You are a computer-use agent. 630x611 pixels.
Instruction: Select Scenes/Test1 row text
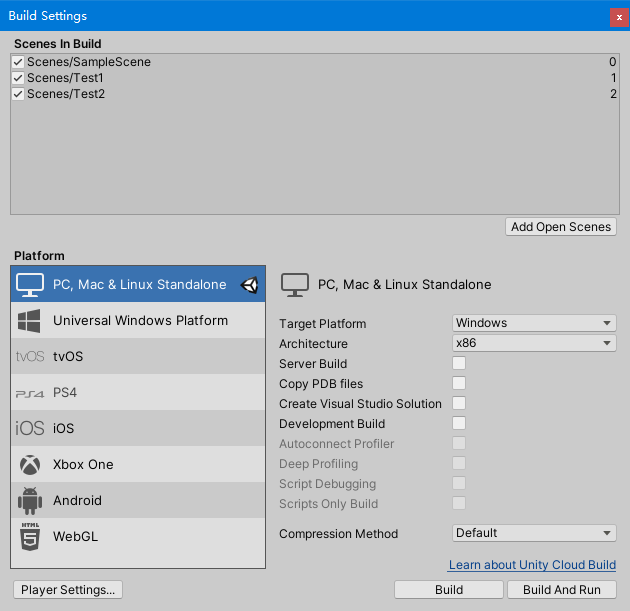pos(65,78)
